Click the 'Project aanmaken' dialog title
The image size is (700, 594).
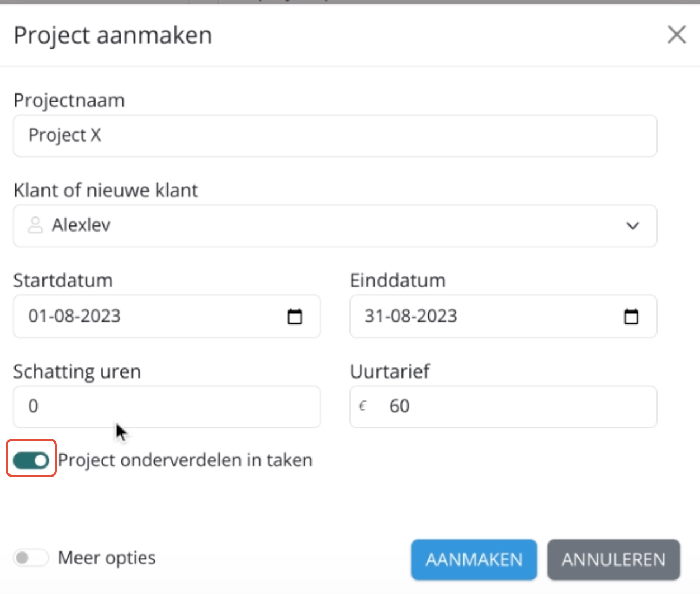[113, 35]
